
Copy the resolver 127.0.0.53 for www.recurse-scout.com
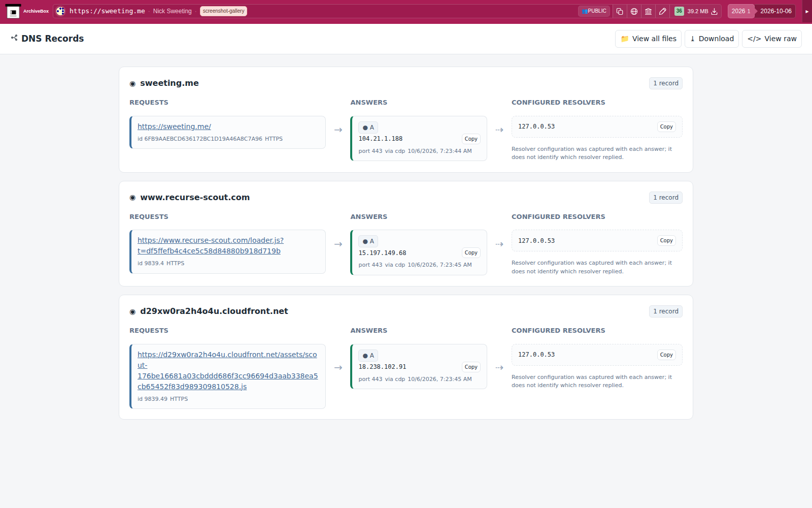point(666,240)
